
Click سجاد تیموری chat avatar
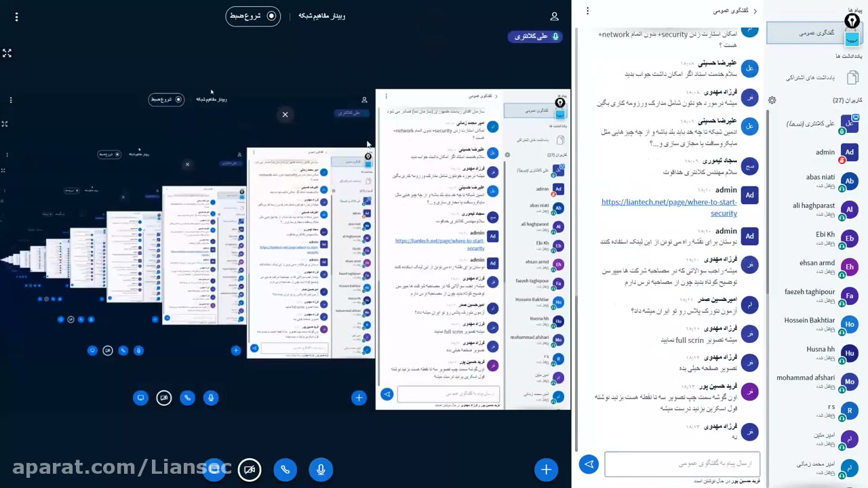pyautogui.click(x=749, y=167)
